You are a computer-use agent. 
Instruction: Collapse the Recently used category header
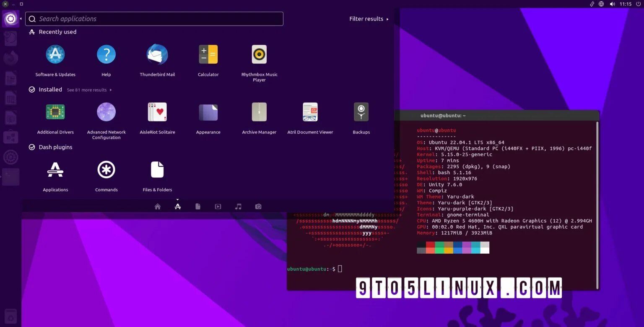[x=52, y=32]
